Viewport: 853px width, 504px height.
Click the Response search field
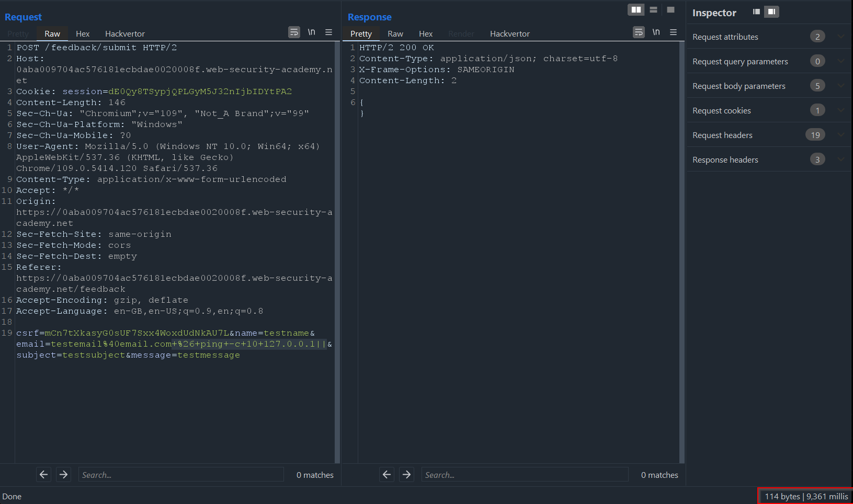point(525,475)
